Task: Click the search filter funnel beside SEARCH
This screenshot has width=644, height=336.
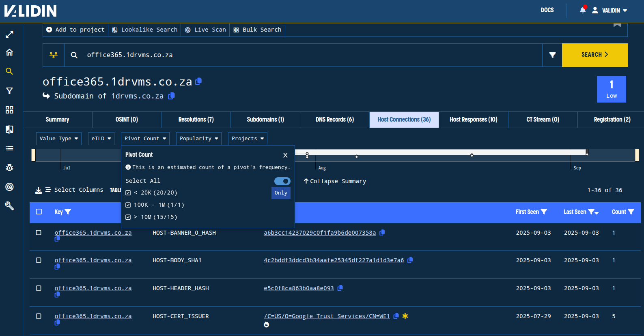Action: 552,55
